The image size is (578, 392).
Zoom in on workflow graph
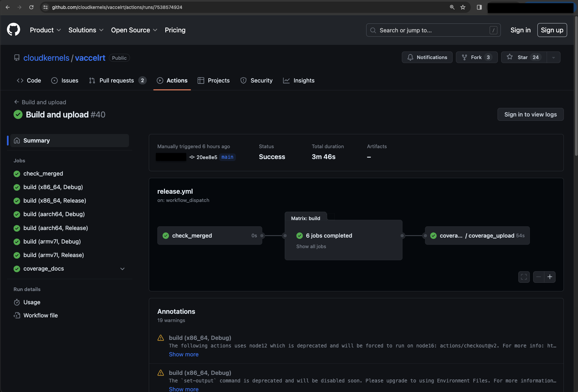(550, 277)
